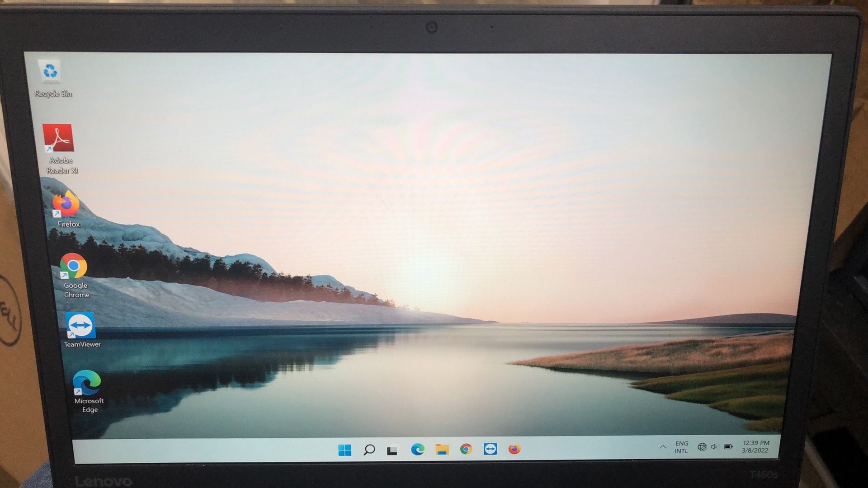Check the battery status indicator
Screen dimensions: 868x488
pos(728,447)
